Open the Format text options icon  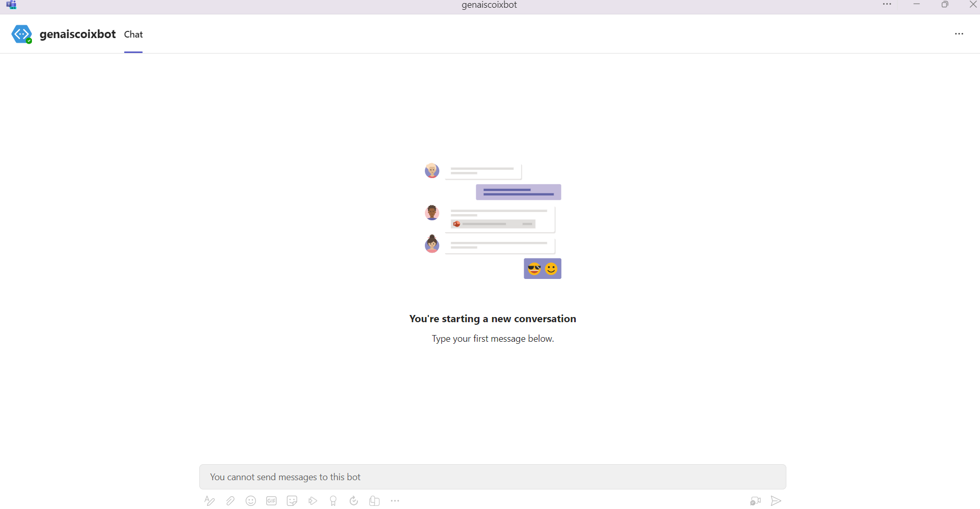(x=210, y=501)
